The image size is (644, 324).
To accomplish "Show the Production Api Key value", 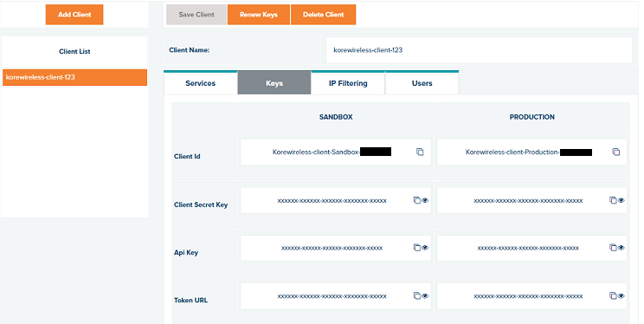I will click(x=621, y=248).
